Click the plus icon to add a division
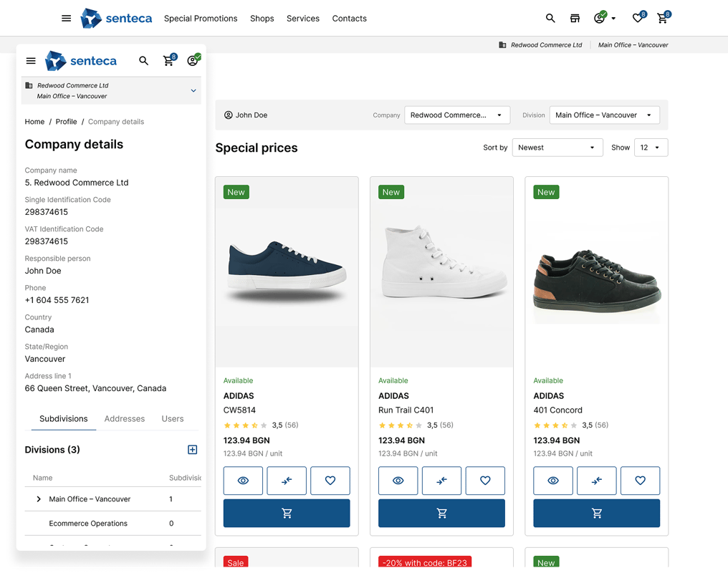 pos(192,450)
